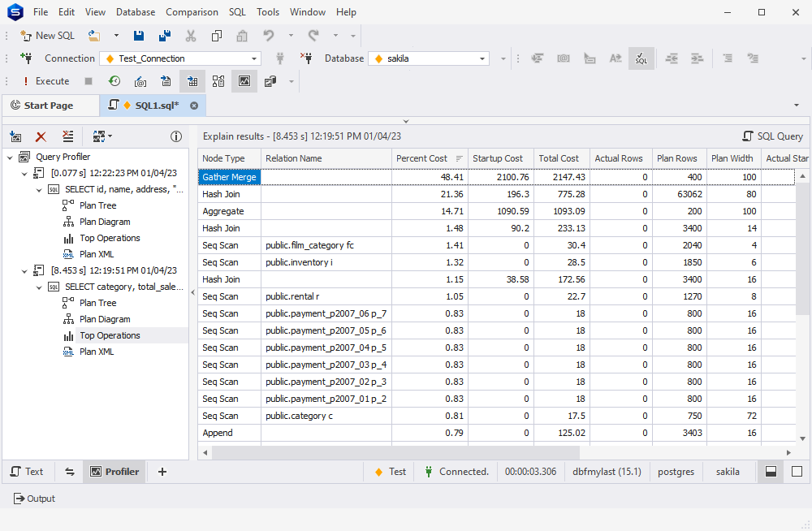
Task: Paste from clipboard using the paste icon
Action: point(241,36)
